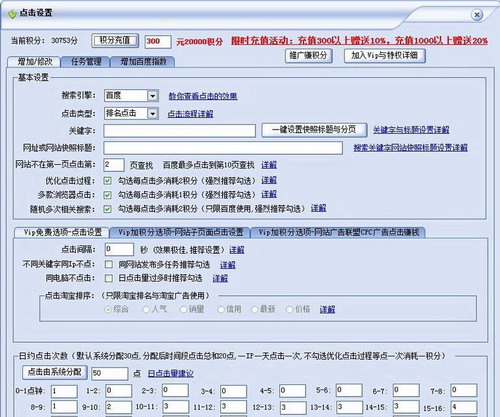Click the 15-16 hour clicks field

(464, 407)
